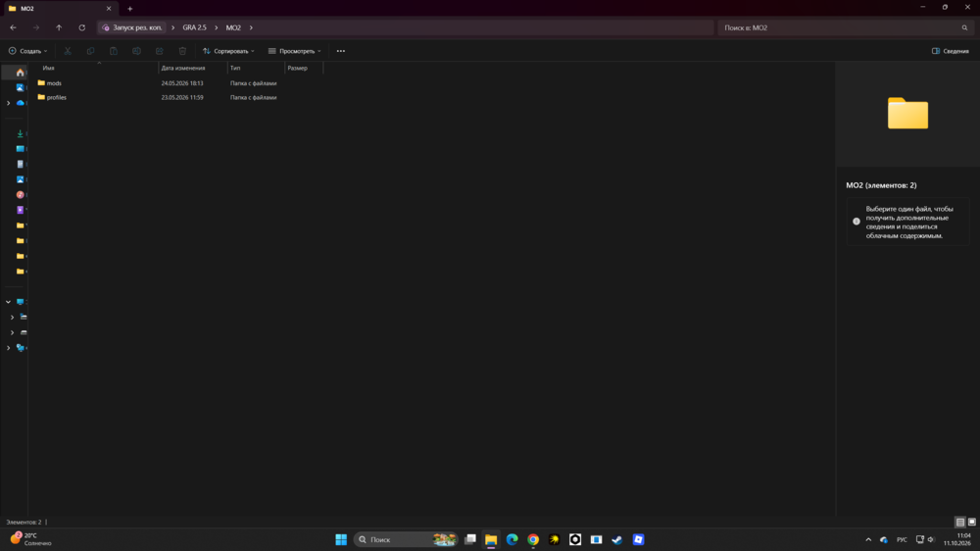Image resolution: width=980 pixels, height=551 pixels.
Task: Open the Windows Start menu
Action: pos(341,539)
